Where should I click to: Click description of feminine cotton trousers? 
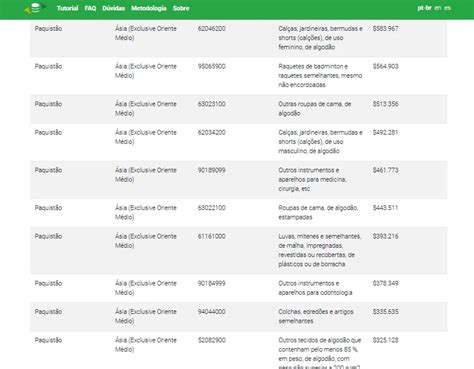point(320,38)
